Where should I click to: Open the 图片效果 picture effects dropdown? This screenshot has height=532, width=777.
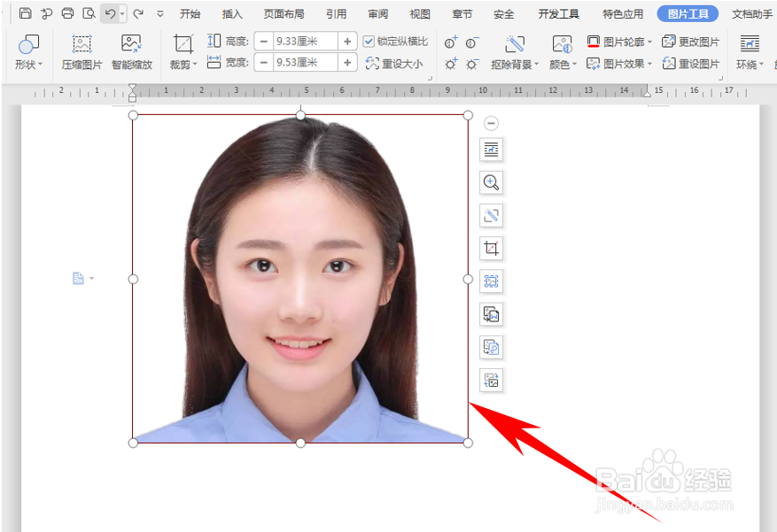tap(619, 64)
